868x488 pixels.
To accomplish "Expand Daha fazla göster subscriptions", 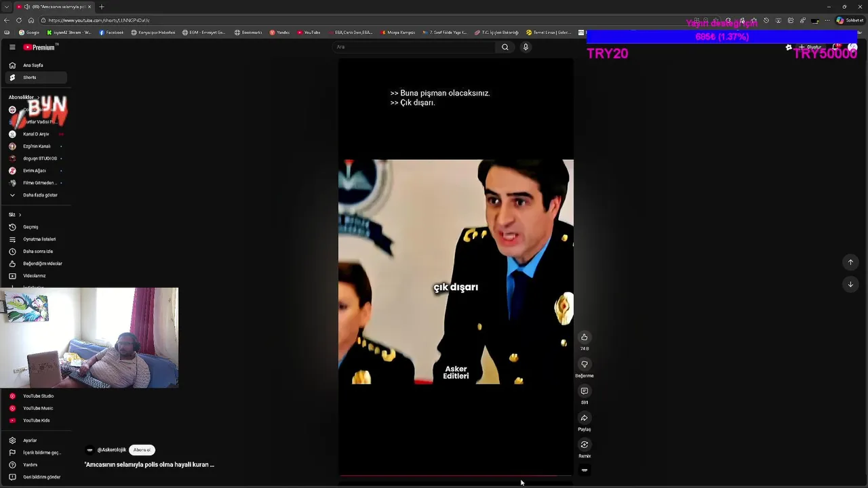I will (35, 195).
